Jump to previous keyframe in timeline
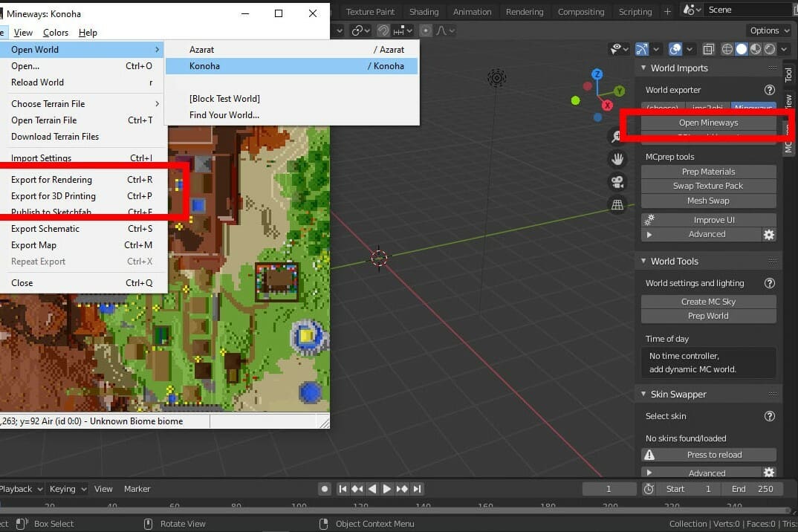Screen dimensions: 798x532 (357, 489)
